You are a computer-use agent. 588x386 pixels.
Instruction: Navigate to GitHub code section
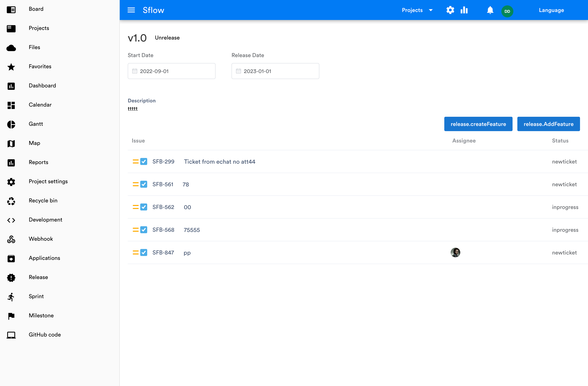[45, 334]
